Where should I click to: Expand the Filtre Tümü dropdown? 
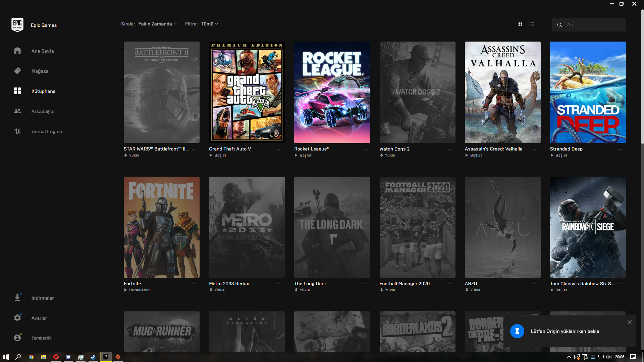click(210, 24)
